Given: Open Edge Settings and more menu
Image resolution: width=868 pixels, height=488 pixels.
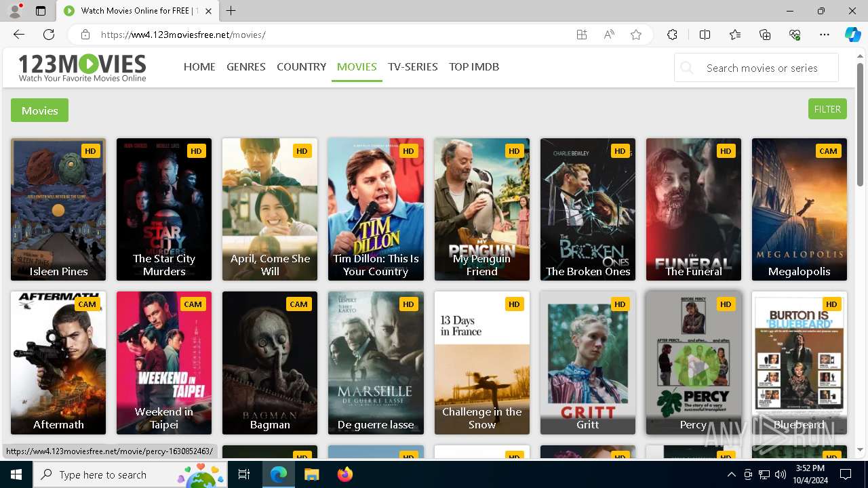Looking at the screenshot, I should click(825, 35).
